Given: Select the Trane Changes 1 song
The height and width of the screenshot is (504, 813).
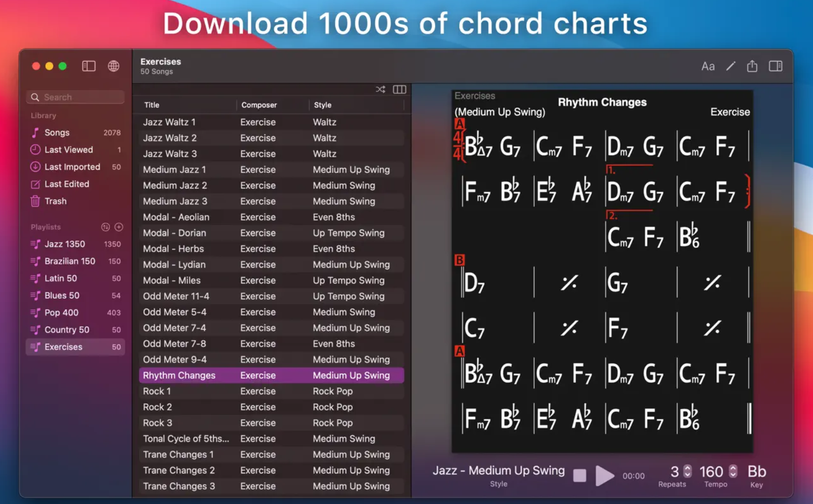Looking at the screenshot, I should click(271, 455).
